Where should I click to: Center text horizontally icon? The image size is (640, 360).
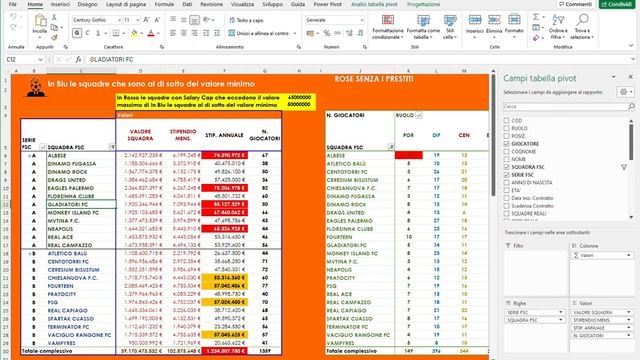[x=184, y=33]
